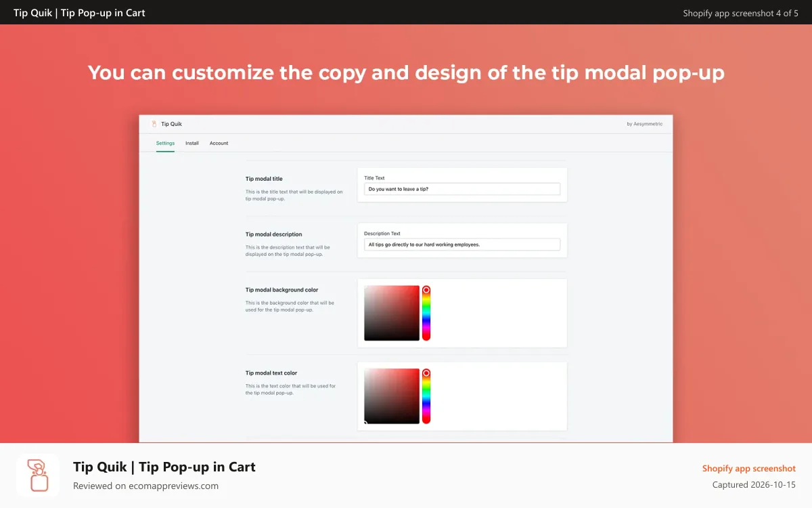Click the 'Title Text' field label

[x=374, y=178]
